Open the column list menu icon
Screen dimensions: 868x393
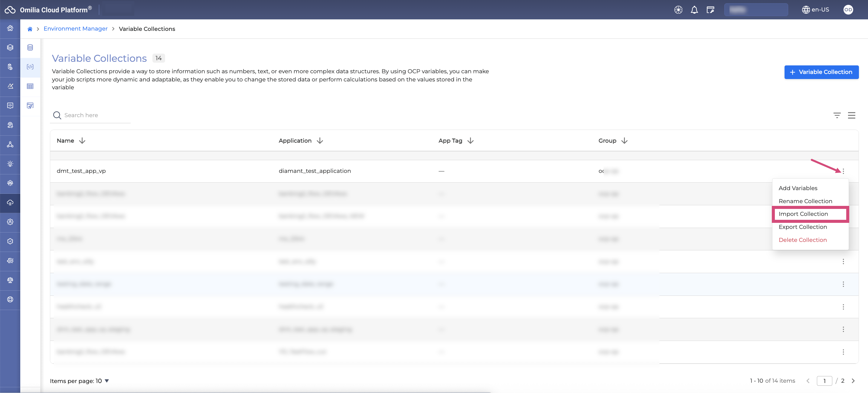(851, 115)
